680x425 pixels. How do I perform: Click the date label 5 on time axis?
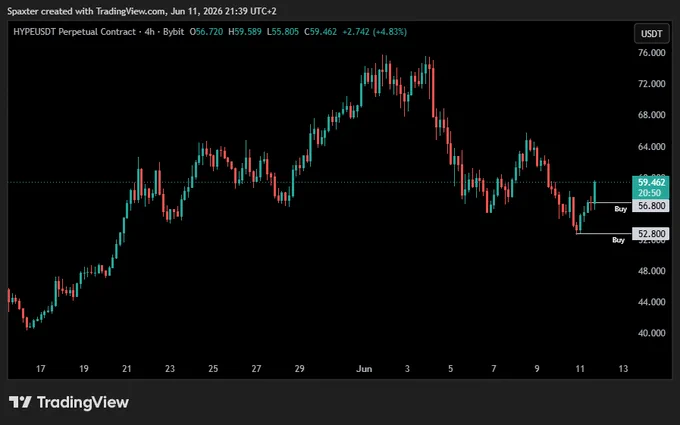tap(451, 369)
